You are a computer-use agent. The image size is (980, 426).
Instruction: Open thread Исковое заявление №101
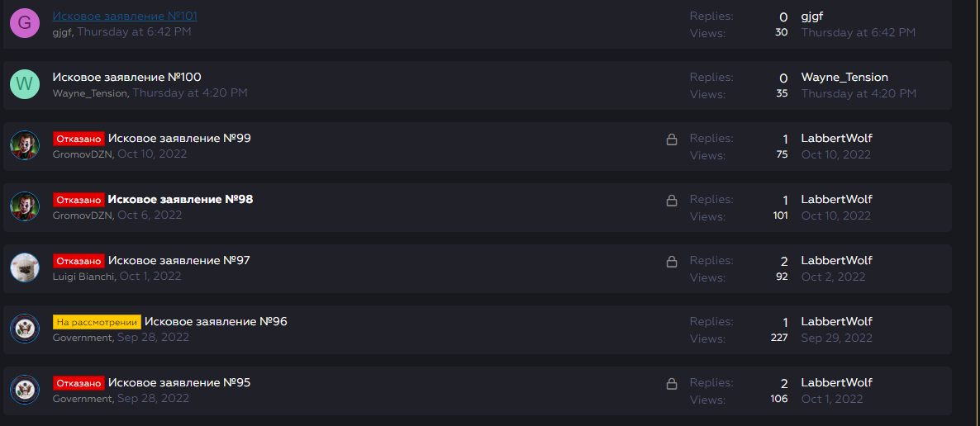tap(125, 16)
